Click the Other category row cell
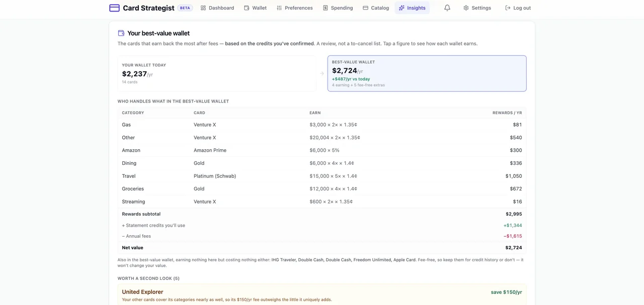644x305 pixels. click(x=128, y=138)
